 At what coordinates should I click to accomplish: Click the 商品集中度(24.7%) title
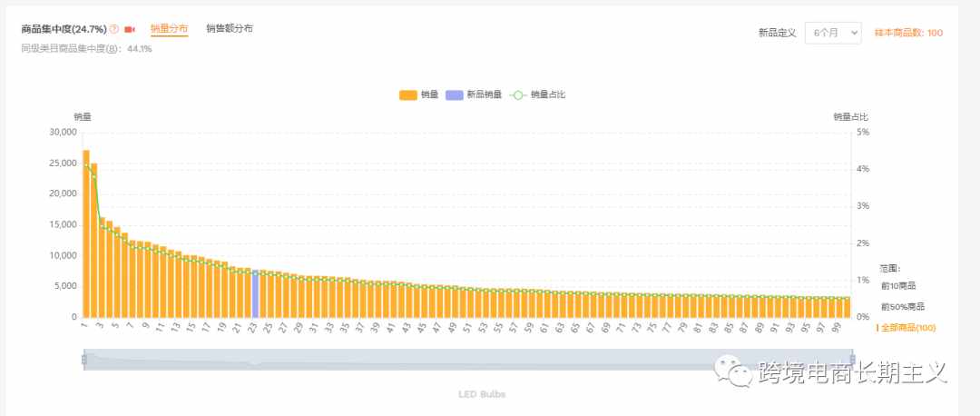point(64,29)
